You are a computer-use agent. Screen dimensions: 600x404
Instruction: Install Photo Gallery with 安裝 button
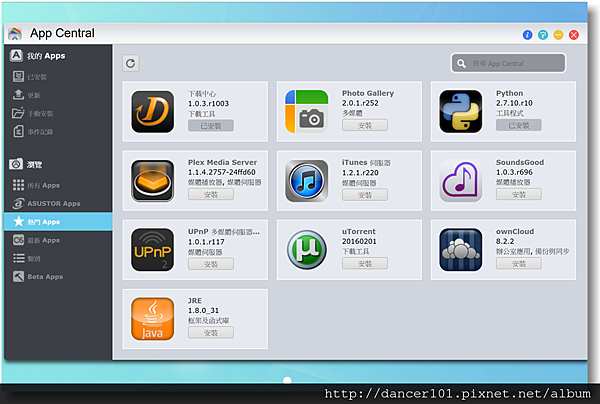[365, 125]
